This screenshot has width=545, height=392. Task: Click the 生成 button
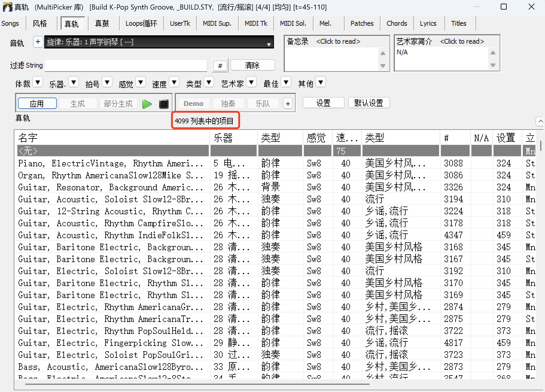[78, 104]
